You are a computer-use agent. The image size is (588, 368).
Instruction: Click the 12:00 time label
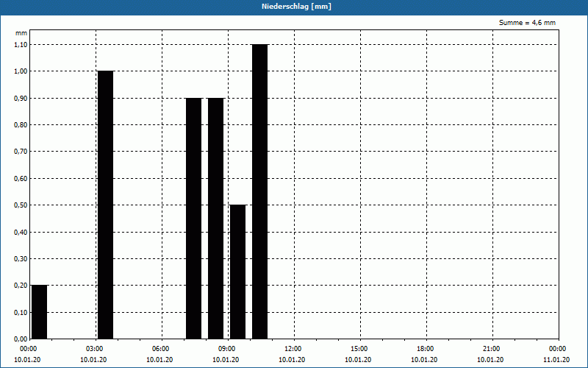[x=292, y=349]
